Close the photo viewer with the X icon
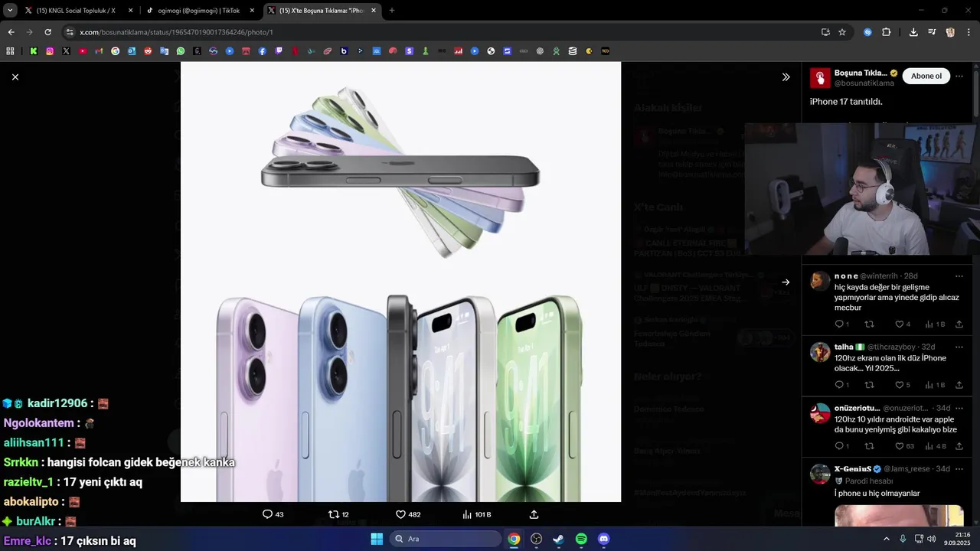Viewport: 980px width, 551px height. coord(15,77)
